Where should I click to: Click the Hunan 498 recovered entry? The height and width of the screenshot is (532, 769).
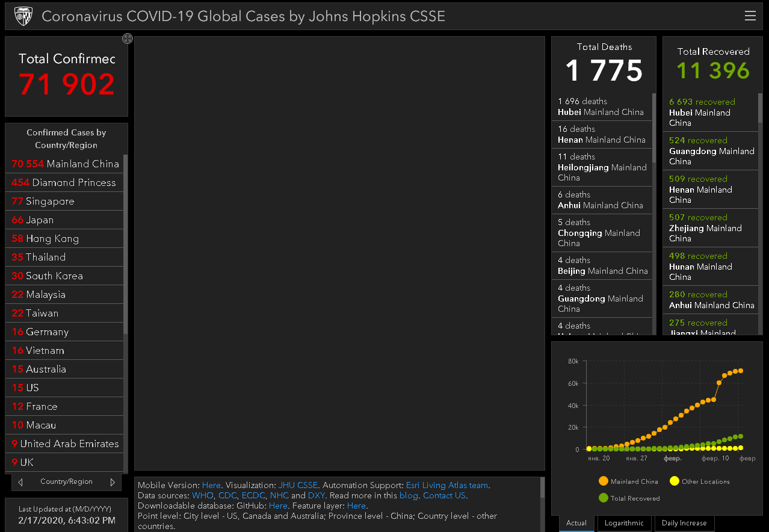[711, 267]
